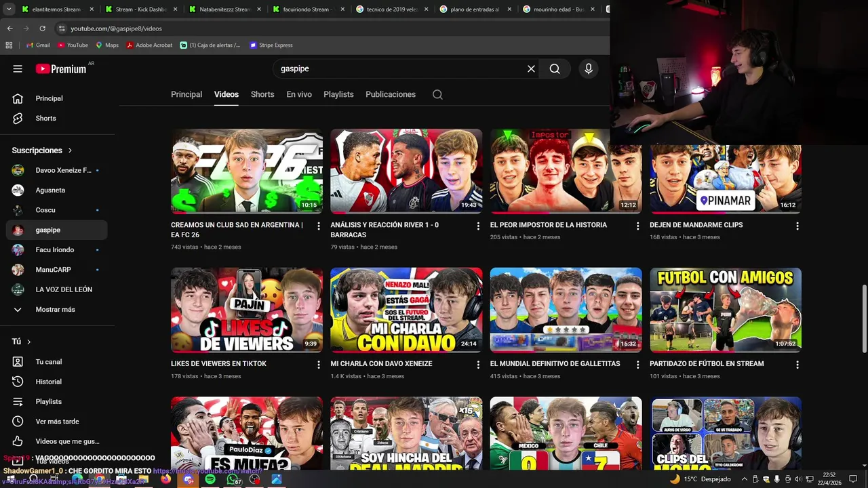Expand the Tú section arrow
868x488 pixels.
28,342
